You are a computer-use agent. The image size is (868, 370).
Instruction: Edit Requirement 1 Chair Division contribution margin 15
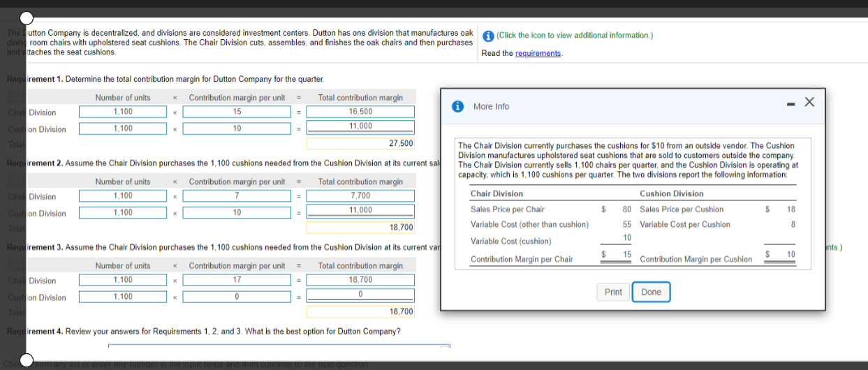tap(237, 112)
